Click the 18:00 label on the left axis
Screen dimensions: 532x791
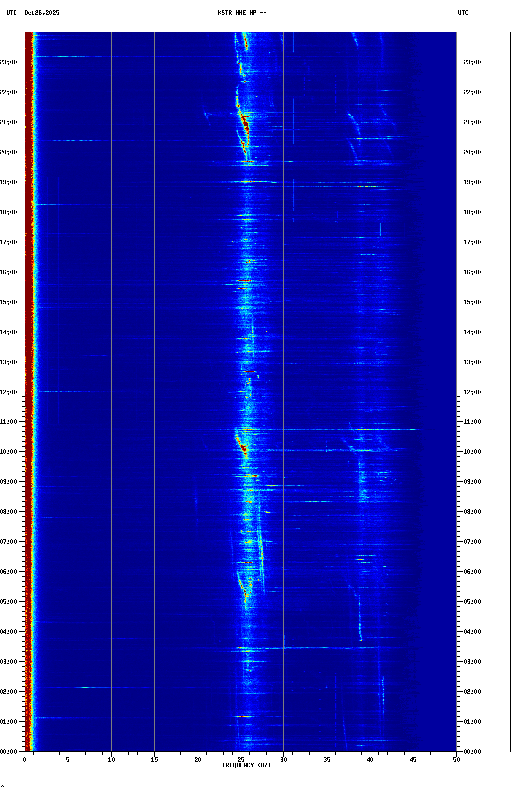[8, 212]
